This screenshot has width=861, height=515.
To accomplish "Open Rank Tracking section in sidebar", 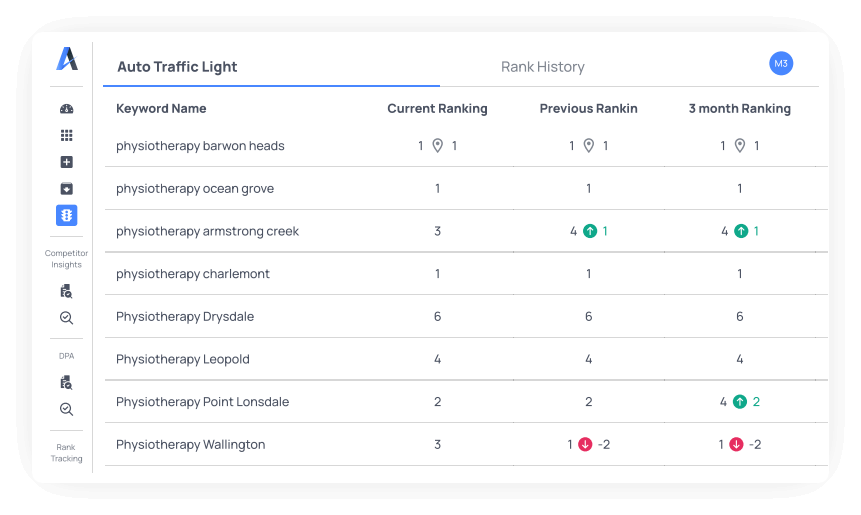I will 67,453.
